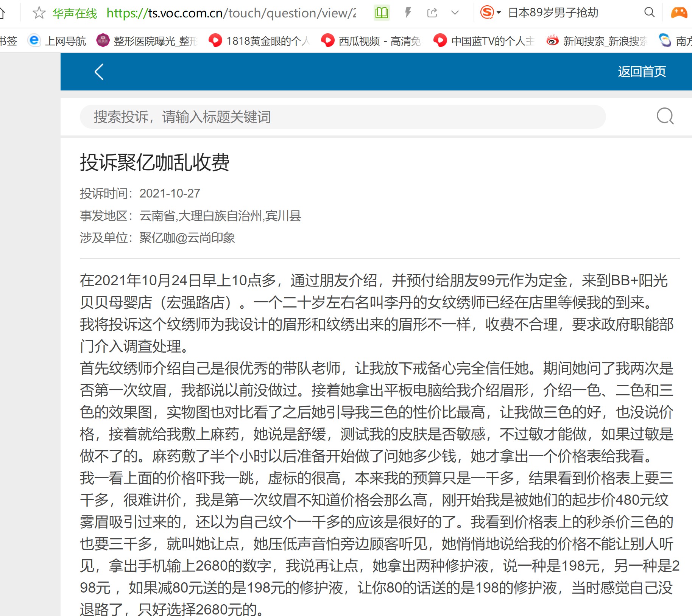Expand the address bar dropdown chevron
Screen dimensions: 692x616
coord(455,13)
